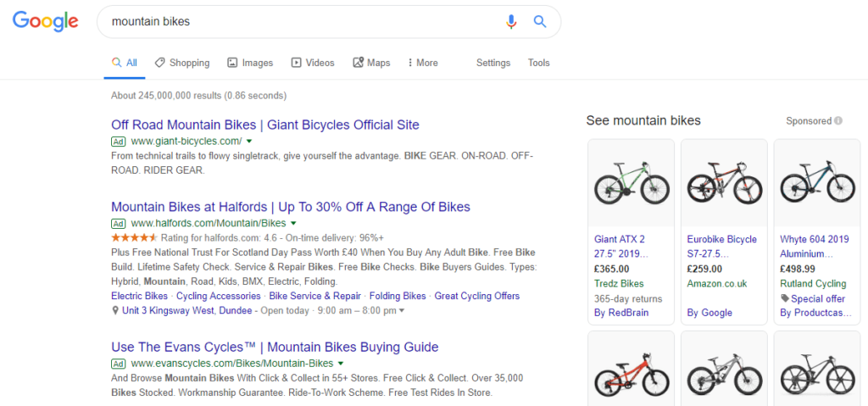This screenshot has height=406, width=868.
Task: Click the dark mag-wheel bike thumbnail
Action: pos(817,373)
